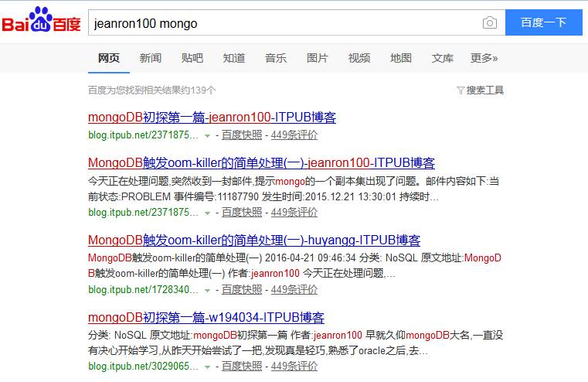The image size is (588, 382).
Task: Click snippet text starting 分类: NoSQL 原文地址
Action: tap(295, 343)
